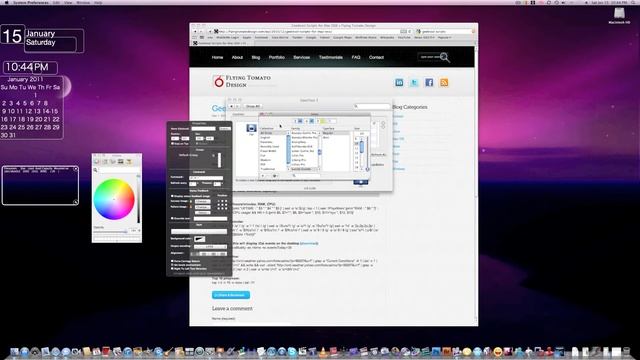Open the Wikipedia bookmark in Safari
The height and width of the screenshot is (360, 640).
[x=387, y=37]
